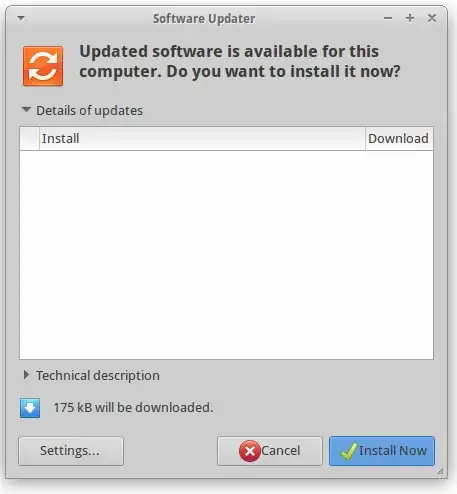This screenshot has width=457, height=494.
Task: Click the blank checkbox column header
Action: point(30,138)
